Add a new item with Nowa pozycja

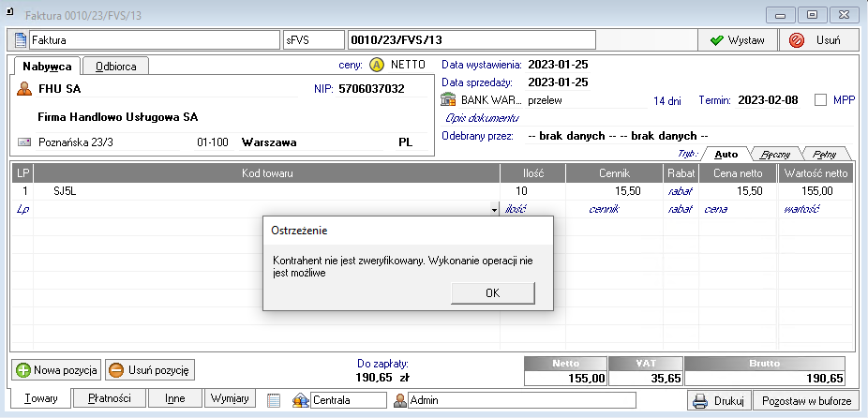pos(54,369)
